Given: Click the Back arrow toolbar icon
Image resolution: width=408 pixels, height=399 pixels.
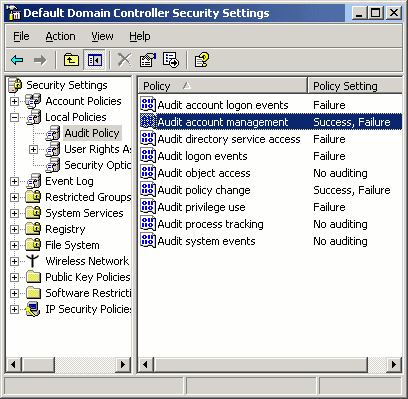Looking at the screenshot, I should 17,60.
